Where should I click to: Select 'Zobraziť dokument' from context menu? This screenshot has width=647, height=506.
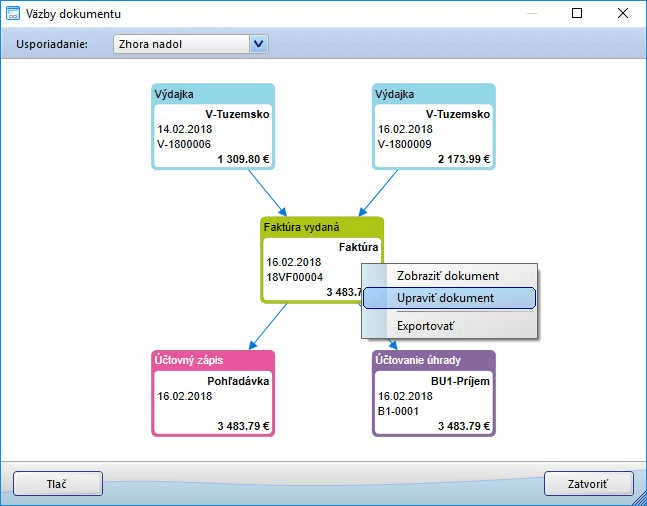click(447, 276)
